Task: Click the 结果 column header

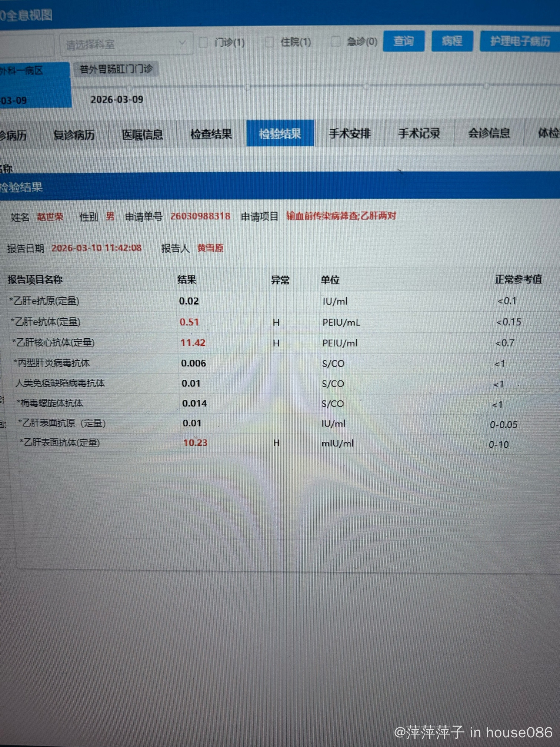Action: click(187, 280)
